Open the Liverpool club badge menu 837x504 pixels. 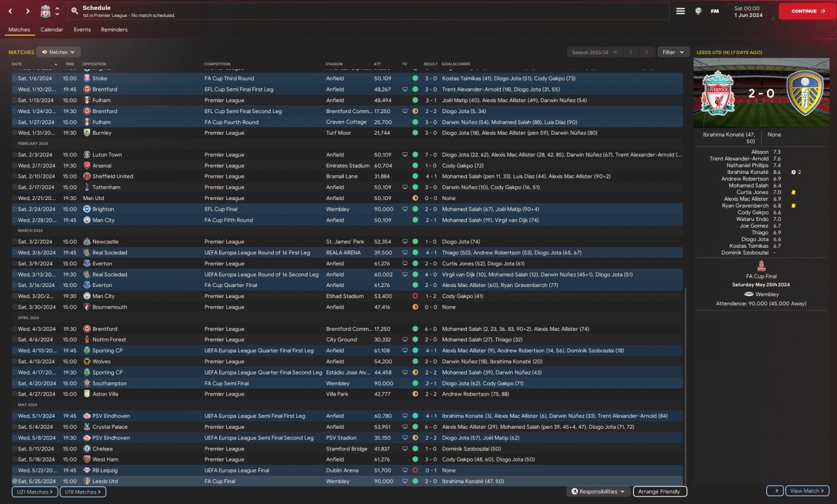45,11
